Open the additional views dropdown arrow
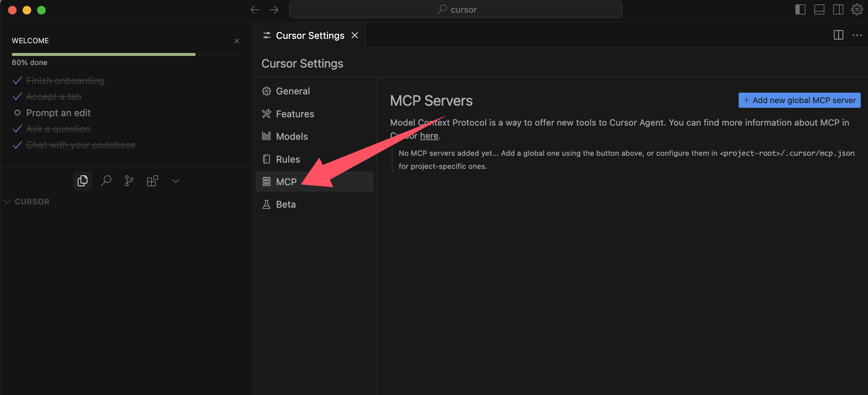The image size is (868, 395). 175,180
